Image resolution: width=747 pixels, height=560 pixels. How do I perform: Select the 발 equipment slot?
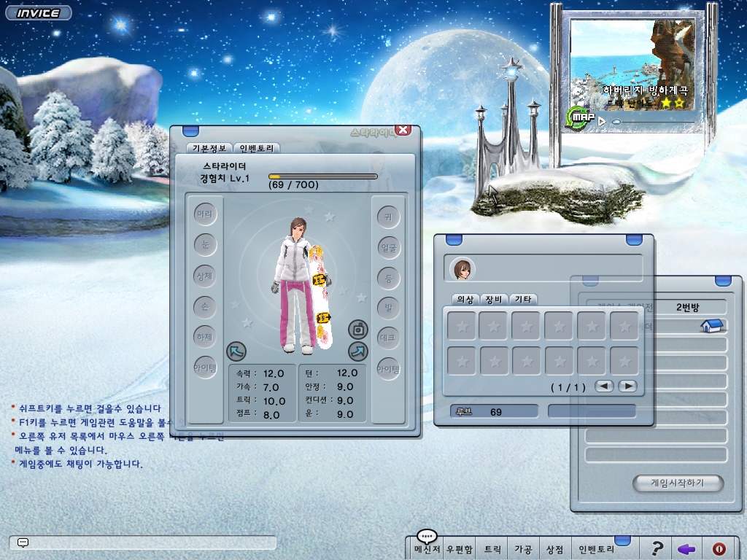click(388, 308)
